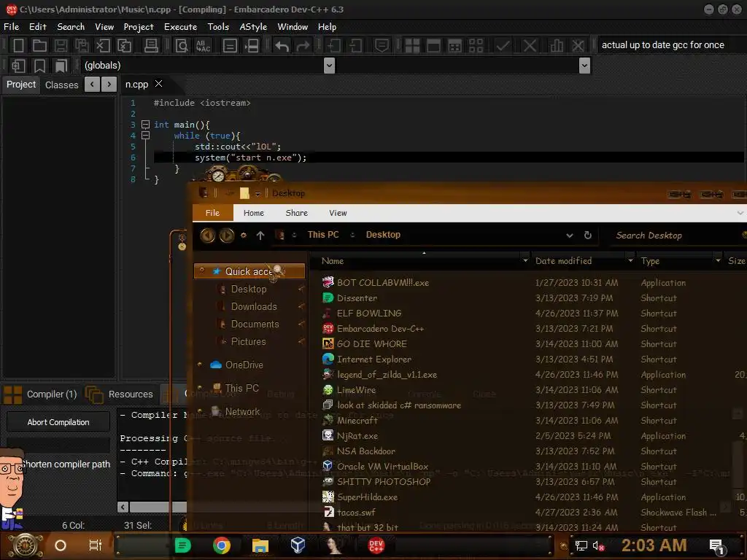Open Google Chrome from the taskbar
The width and height of the screenshot is (747, 560).
pos(221,545)
